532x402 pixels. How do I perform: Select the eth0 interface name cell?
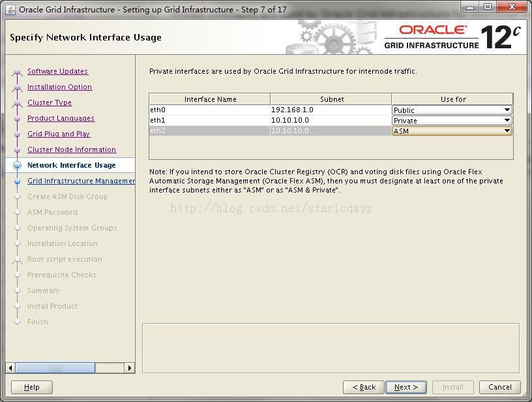click(210, 110)
